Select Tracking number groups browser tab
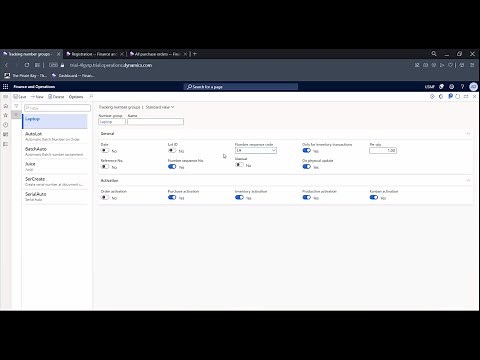This screenshot has height=360, width=480. click(31, 54)
